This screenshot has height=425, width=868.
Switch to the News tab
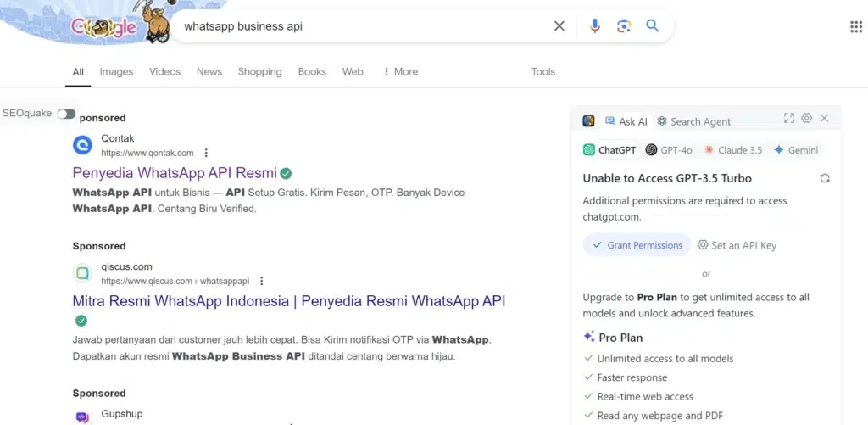[x=209, y=72]
